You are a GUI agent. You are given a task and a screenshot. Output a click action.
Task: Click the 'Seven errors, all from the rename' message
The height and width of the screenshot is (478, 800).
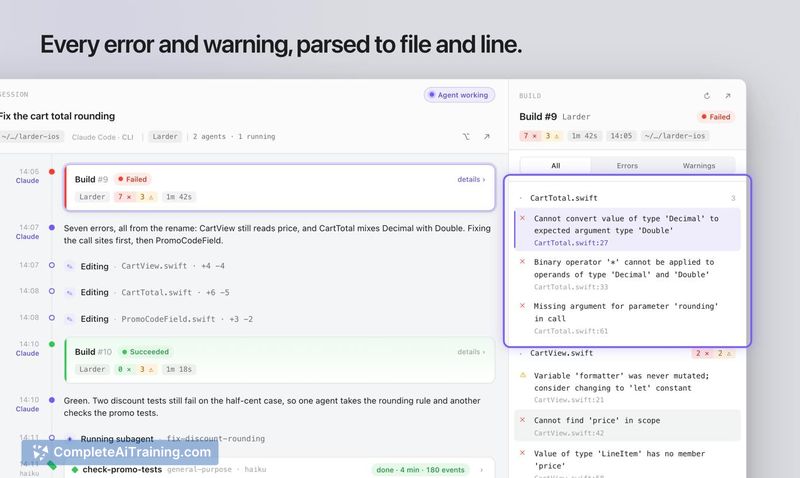277,234
